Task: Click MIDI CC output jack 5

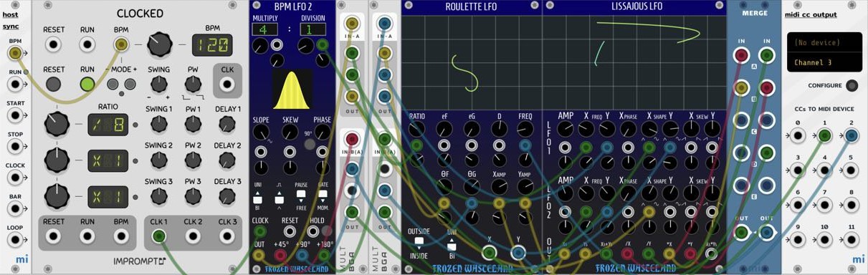Action: coord(851,170)
